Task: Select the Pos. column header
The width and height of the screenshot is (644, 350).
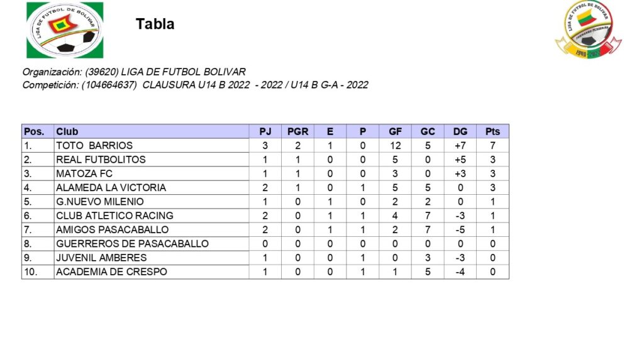Action: (x=34, y=131)
